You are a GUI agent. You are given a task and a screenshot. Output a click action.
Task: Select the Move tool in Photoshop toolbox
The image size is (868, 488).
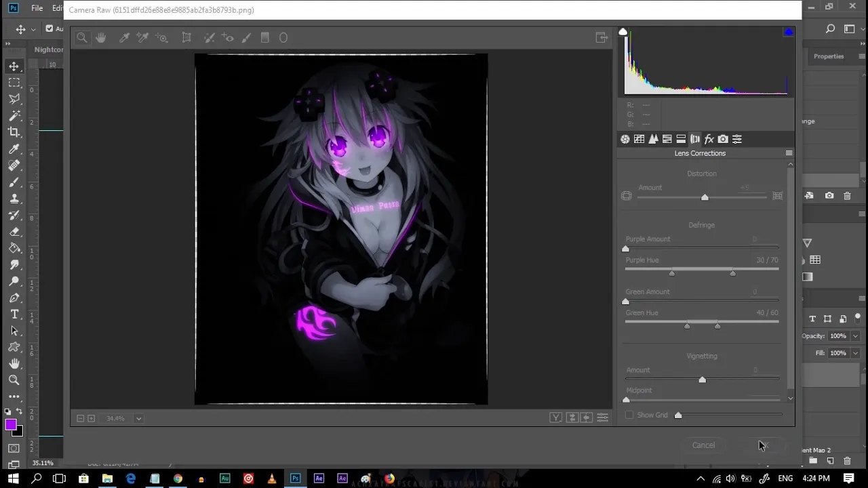[x=14, y=66]
